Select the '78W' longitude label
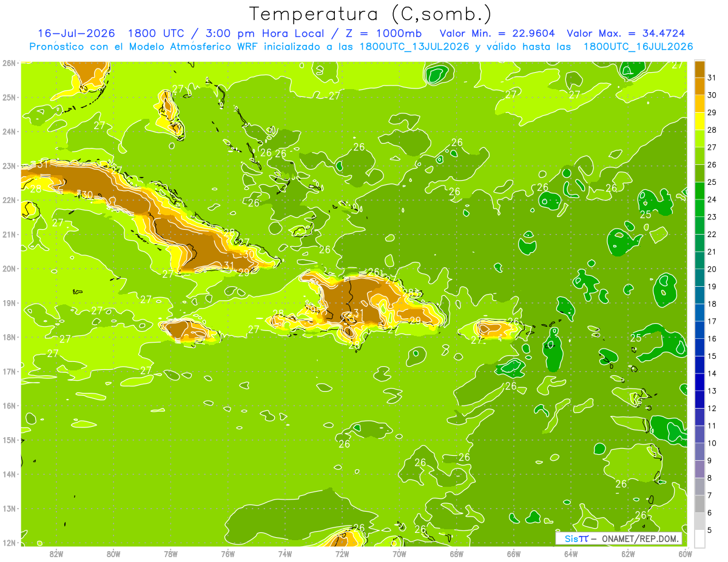The width and height of the screenshot is (728, 562). tap(170, 554)
